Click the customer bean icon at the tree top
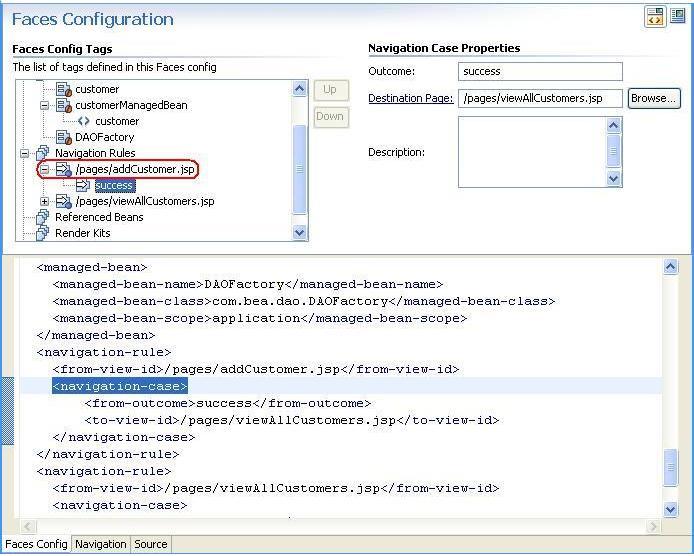This screenshot has height=556, width=694. click(64, 89)
